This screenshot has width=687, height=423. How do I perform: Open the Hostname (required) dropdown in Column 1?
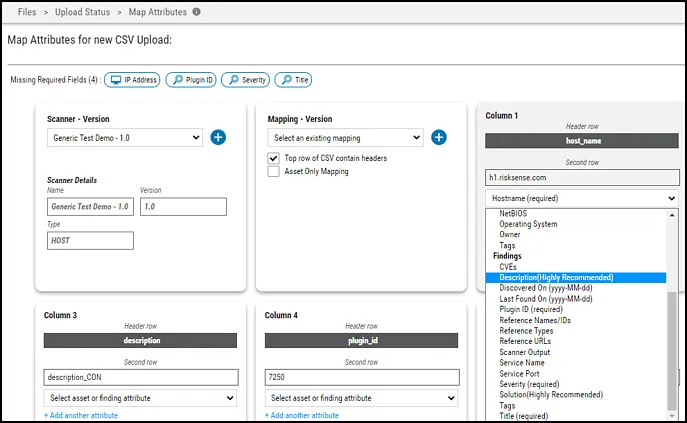click(582, 198)
